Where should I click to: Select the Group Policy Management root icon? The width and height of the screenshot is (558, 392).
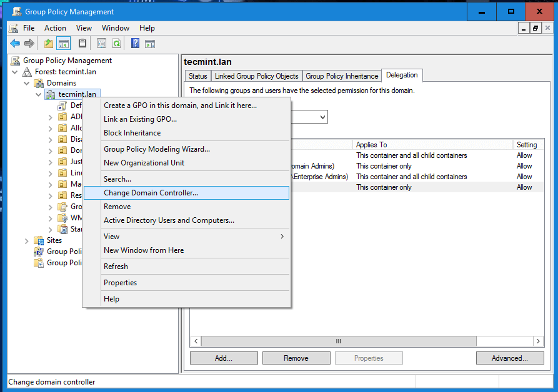pyautogui.click(x=14, y=60)
